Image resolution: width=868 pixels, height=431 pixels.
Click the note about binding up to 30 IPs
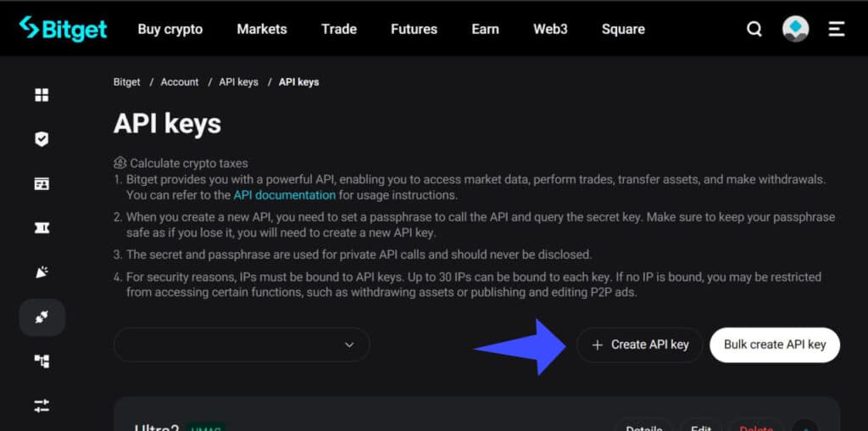point(468,284)
